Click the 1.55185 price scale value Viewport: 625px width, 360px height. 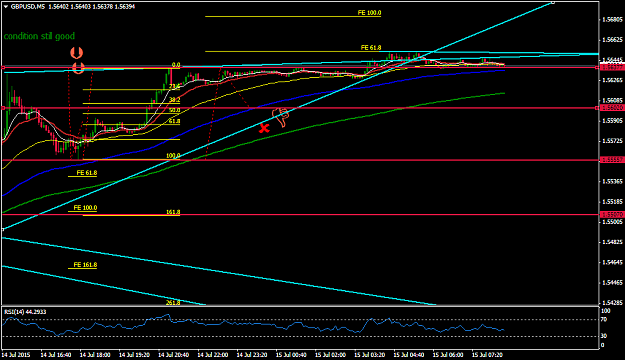(x=613, y=202)
